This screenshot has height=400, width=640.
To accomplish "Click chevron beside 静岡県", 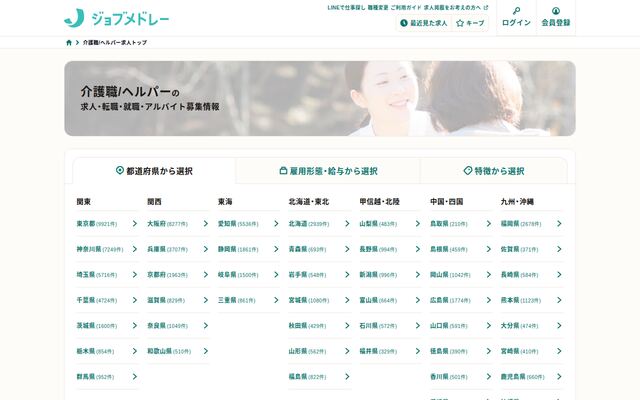I will (x=276, y=249).
